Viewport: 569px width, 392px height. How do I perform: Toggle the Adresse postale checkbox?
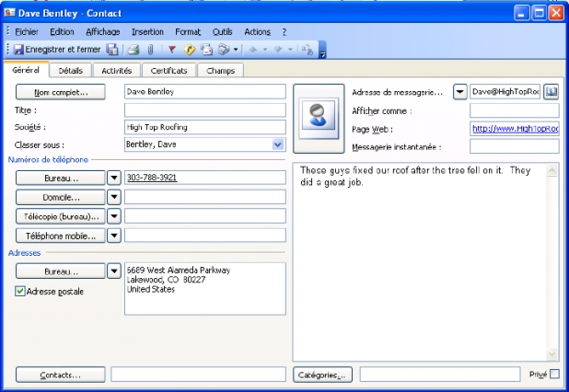21,292
